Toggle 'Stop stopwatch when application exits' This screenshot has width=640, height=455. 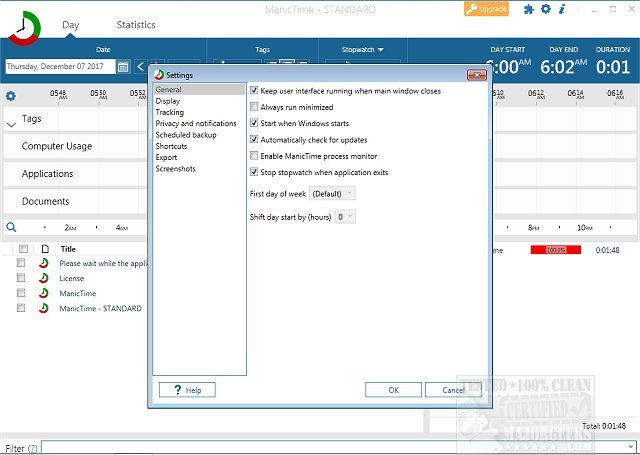pos(254,172)
